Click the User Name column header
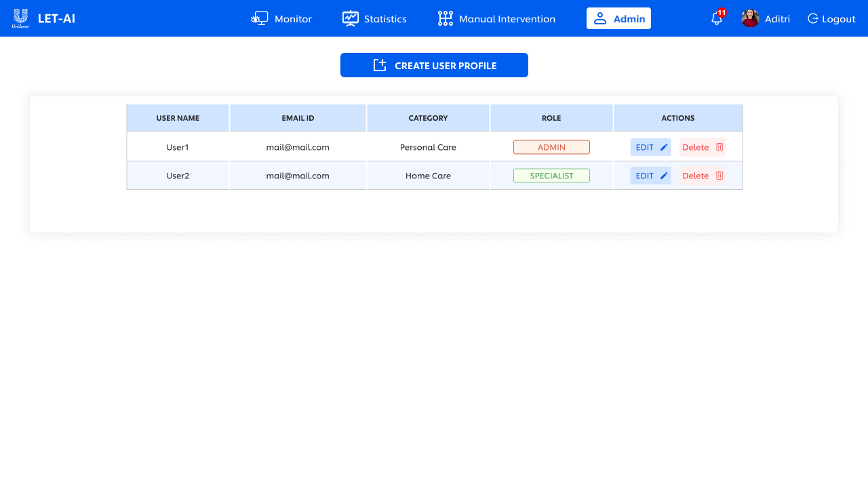Image resolution: width=868 pixels, height=478 pixels. [178, 118]
